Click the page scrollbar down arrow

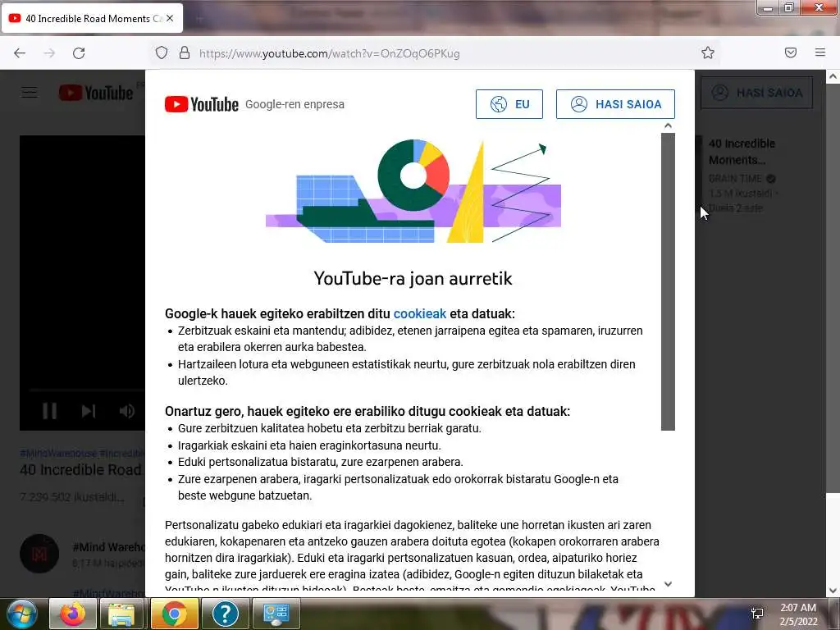point(833,591)
